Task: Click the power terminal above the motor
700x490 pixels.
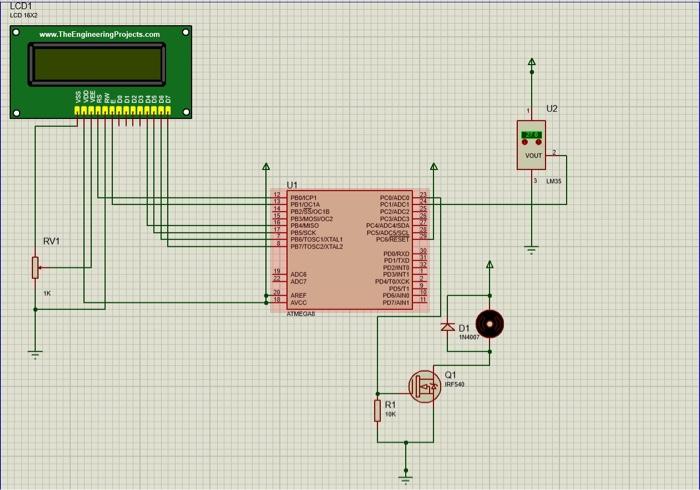Action: (x=490, y=264)
